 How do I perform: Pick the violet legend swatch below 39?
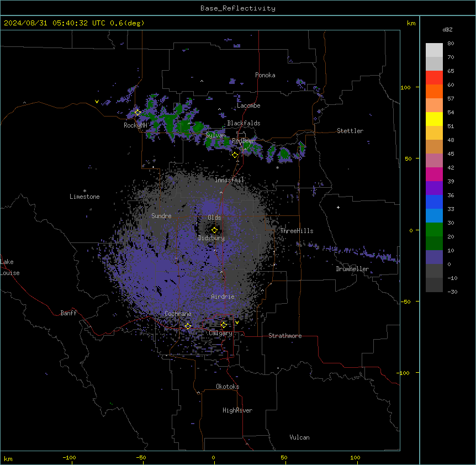(434, 188)
